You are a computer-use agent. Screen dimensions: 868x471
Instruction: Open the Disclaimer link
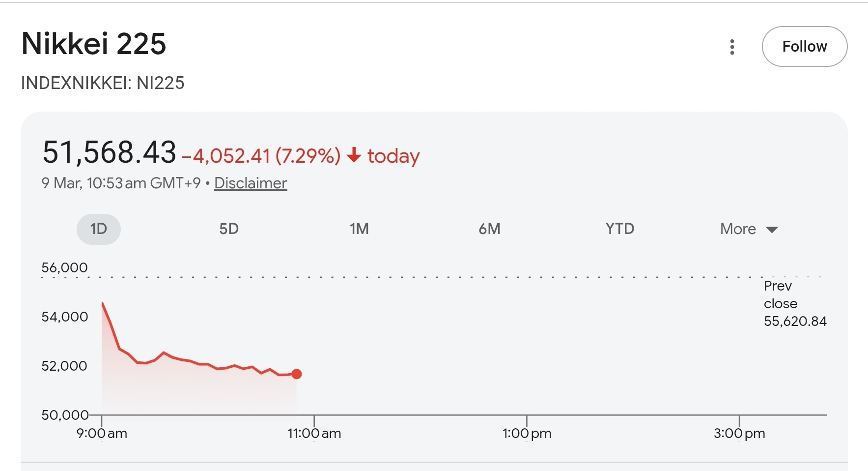(x=251, y=183)
